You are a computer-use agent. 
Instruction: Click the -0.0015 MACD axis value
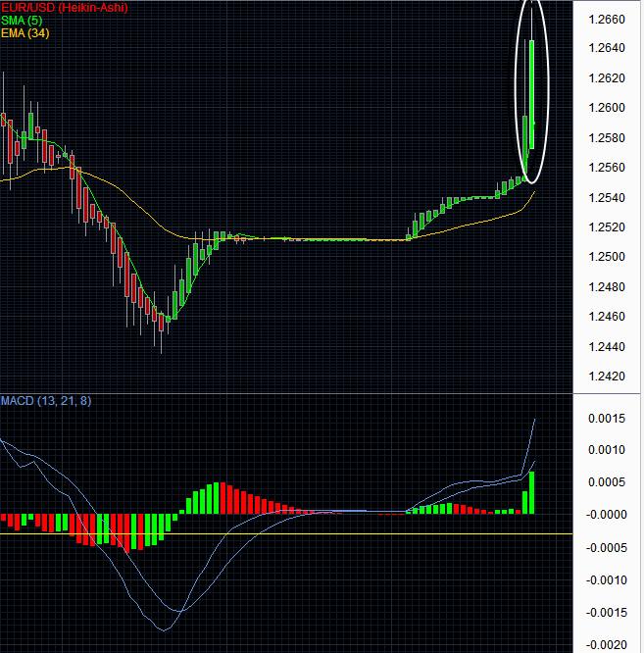(x=606, y=613)
